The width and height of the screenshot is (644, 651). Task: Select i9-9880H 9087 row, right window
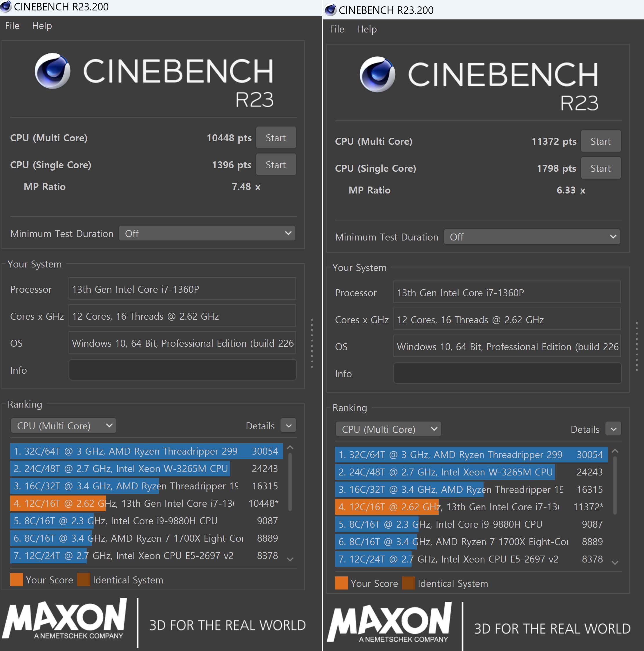[x=471, y=524]
